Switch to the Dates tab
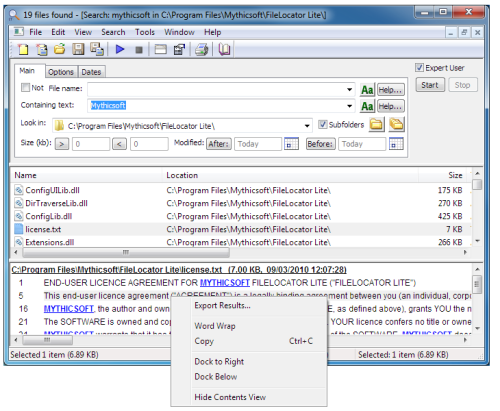 point(91,72)
